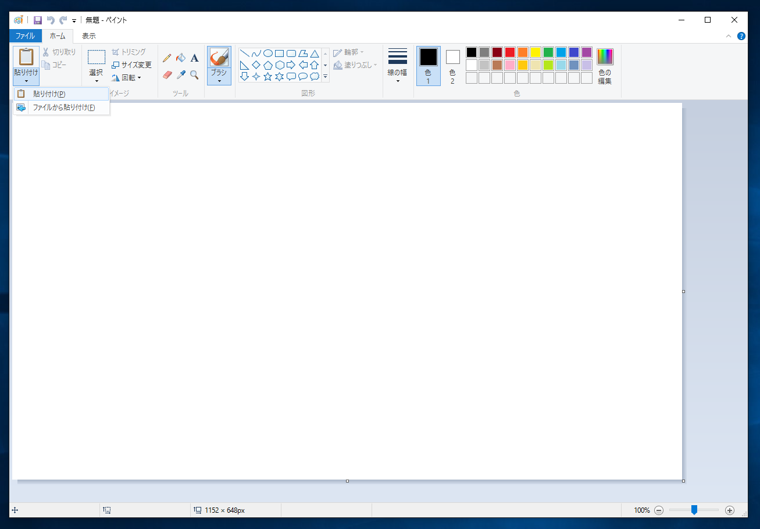This screenshot has height=529, width=760.
Task: Activate the 色 2 background color box
Action: click(x=452, y=66)
